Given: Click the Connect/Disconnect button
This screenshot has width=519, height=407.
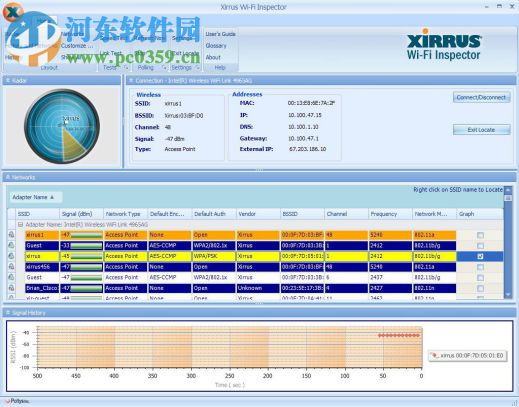Looking at the screenshot, I should coord(481,97).
